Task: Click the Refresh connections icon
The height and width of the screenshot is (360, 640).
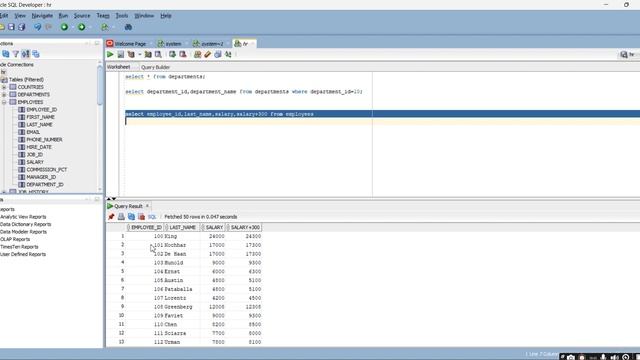Action: click(6, 54)
